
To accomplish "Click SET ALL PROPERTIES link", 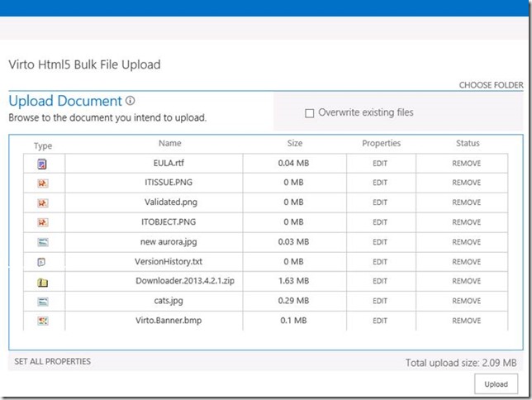I will [x=53, y=361].
